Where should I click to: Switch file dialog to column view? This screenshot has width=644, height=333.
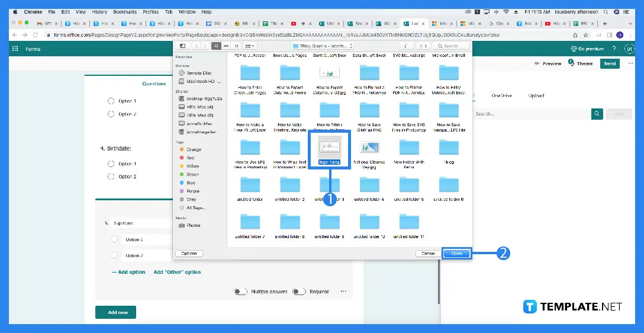237,46
